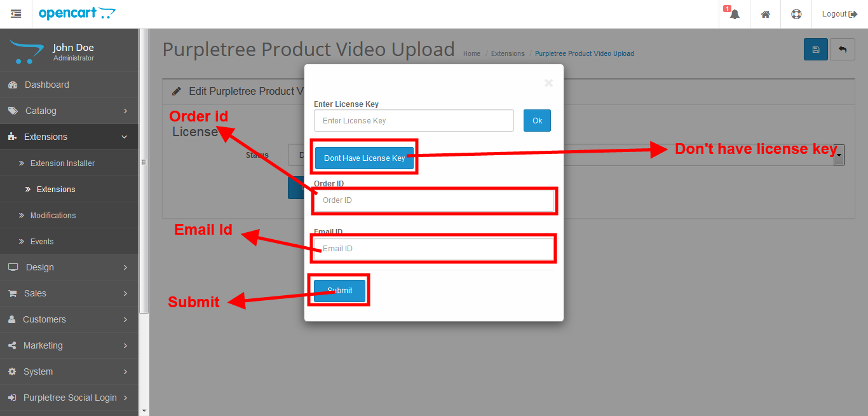
Task: Click the sidebar resize handle
Action: click(x=144, y=162)
